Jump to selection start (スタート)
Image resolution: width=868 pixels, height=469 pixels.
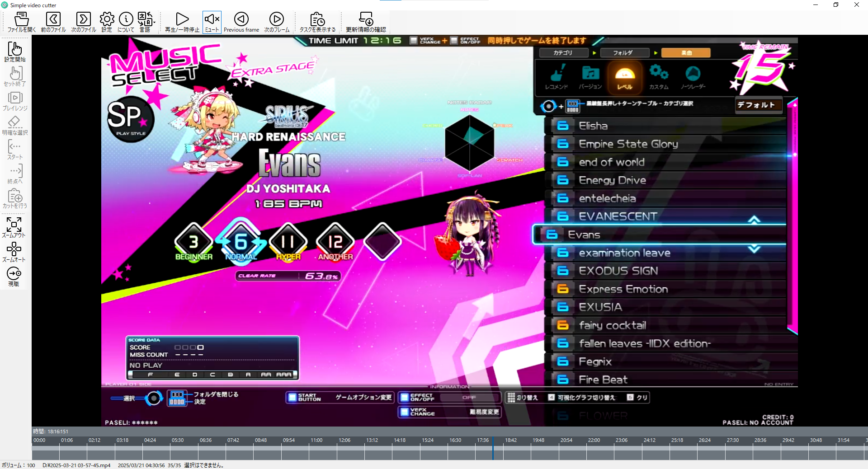[15, 150]
